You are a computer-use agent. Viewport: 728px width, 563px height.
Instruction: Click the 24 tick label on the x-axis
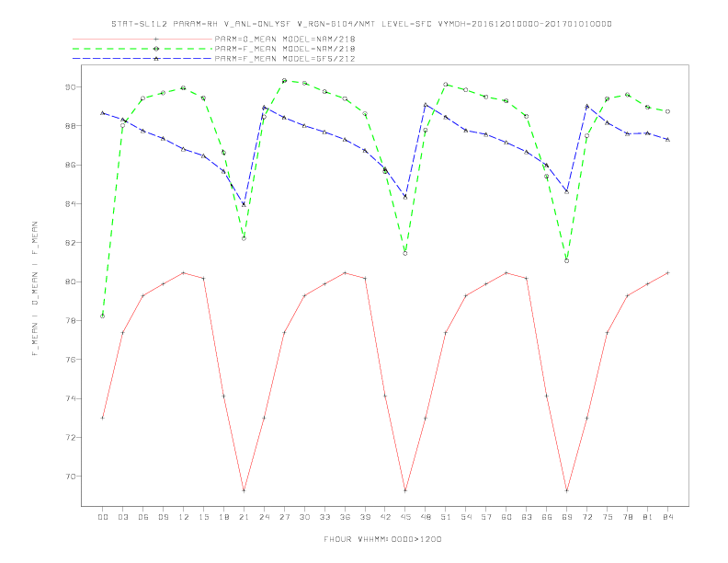(x=264, y=517)
